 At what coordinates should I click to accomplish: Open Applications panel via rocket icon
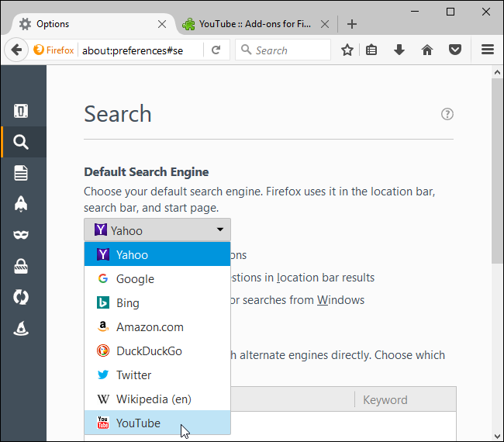tap(21, 204)
